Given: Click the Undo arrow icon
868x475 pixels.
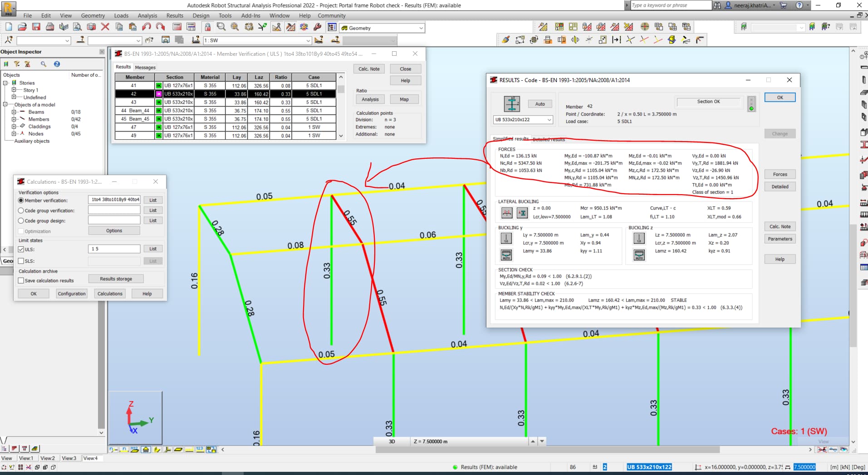Looking at the screenshot, I should coord(147,27).
